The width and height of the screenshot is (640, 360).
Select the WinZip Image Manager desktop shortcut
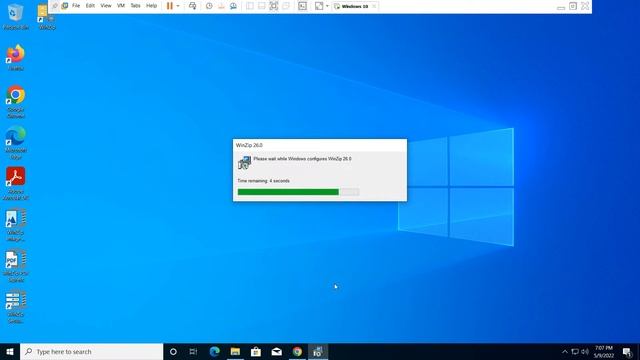[16, 225]
